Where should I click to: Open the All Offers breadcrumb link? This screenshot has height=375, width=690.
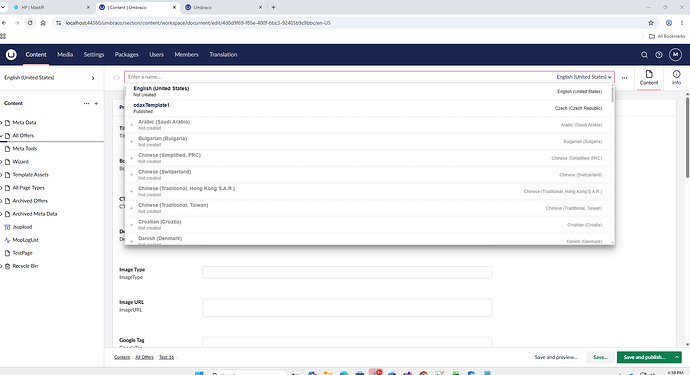point(144,357)
